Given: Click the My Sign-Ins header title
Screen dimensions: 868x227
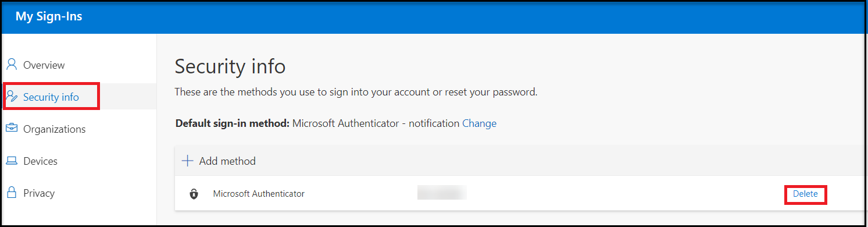Looking at the screenshot, I should (49, 16).
